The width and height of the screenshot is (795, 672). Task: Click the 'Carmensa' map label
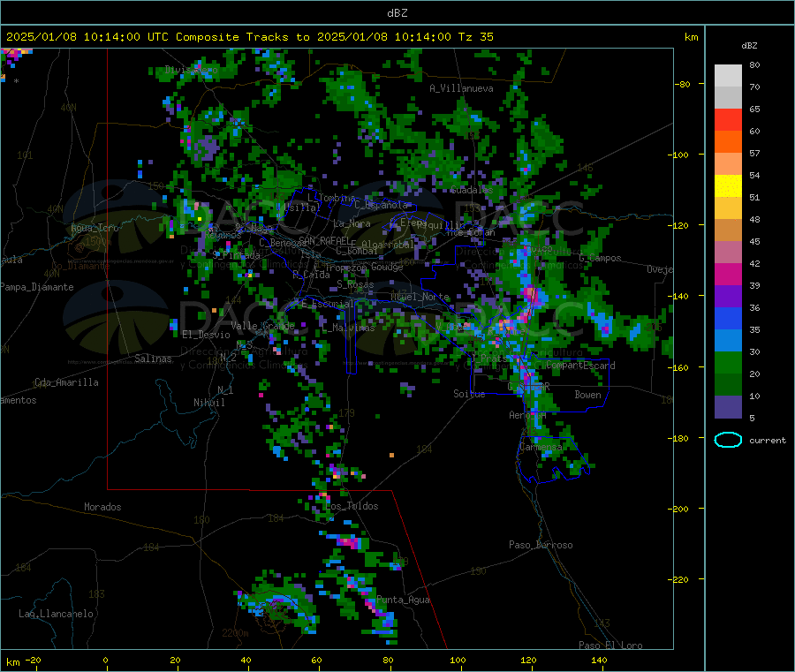coord(541,447)
